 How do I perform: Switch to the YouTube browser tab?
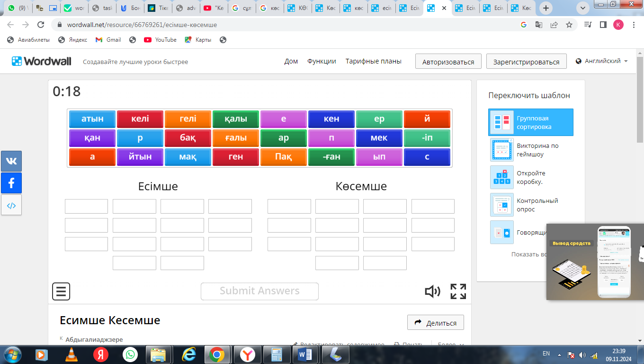[x=214, y=8]
